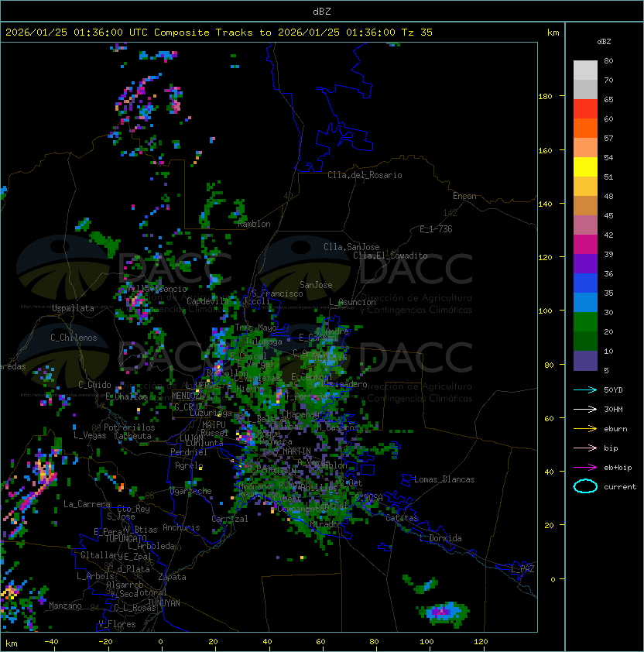The height and width of the screenshot is (652, 644).
Task: Click the TUPUNGATO label
Action: click(x=125, y=539)
